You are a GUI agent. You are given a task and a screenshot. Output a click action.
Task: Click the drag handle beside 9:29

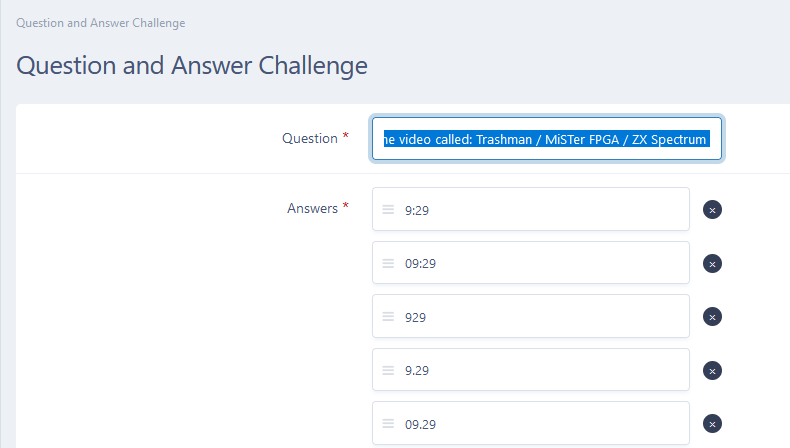tap(388, 210)
